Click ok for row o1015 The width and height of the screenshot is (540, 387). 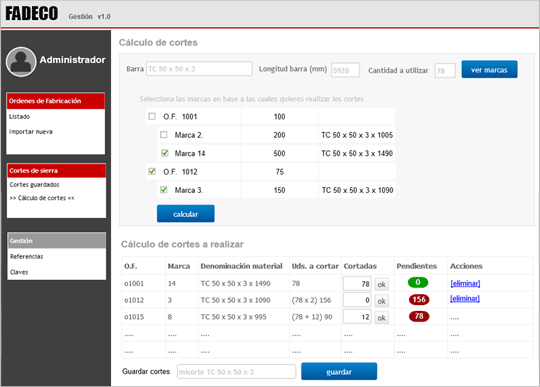click(382, 317)
